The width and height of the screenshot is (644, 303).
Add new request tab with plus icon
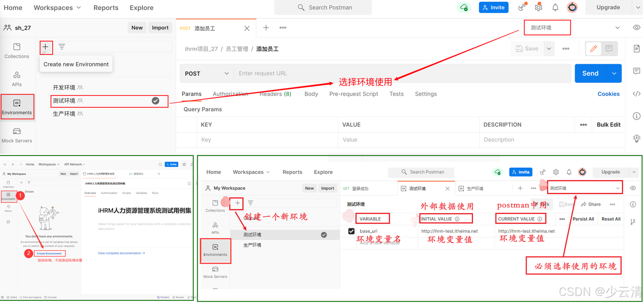tap(266, 27)
